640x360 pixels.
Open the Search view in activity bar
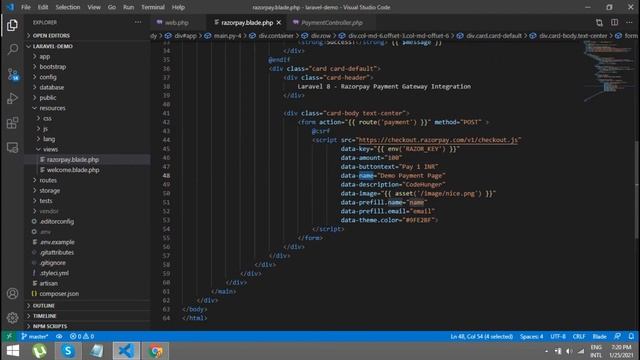click(12, 49)
